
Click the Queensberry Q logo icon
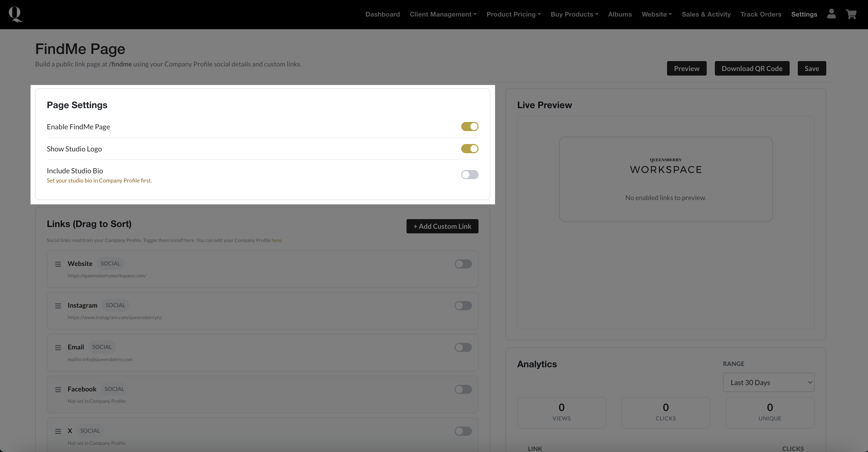click(x=15, y=14)
